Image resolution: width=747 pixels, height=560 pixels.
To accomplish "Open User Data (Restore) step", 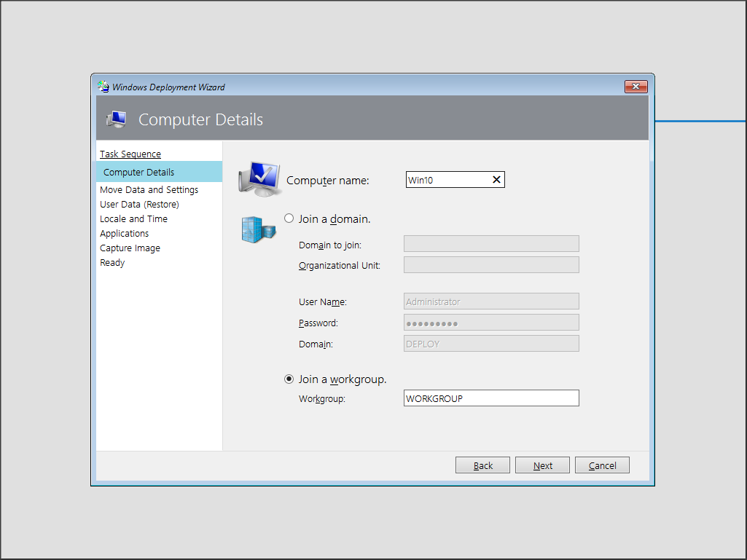I will pos(139,205).
